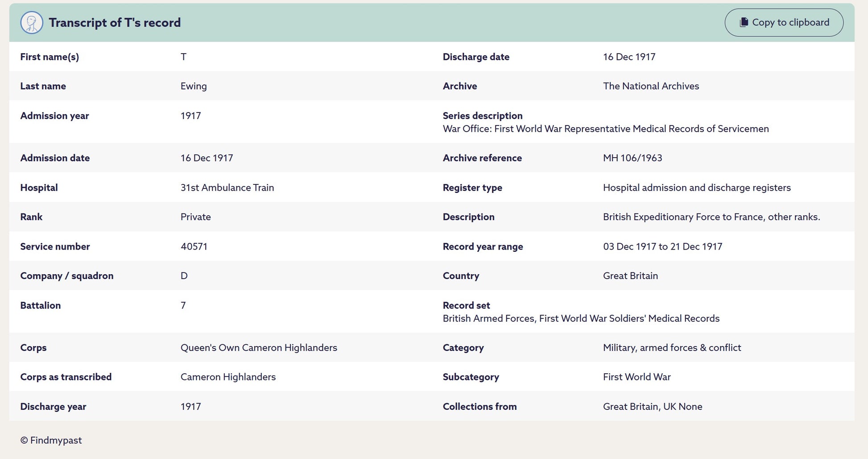Image resolution: width=868 pixels, height=459 pixels.
Task: Click the clipboard icon inside the copy button
Action: click(x=744, y=22)
